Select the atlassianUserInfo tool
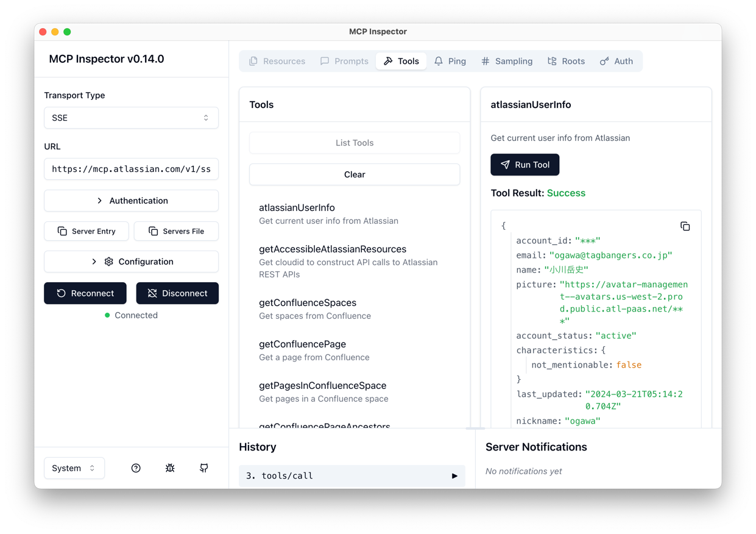 pos(355,214)
